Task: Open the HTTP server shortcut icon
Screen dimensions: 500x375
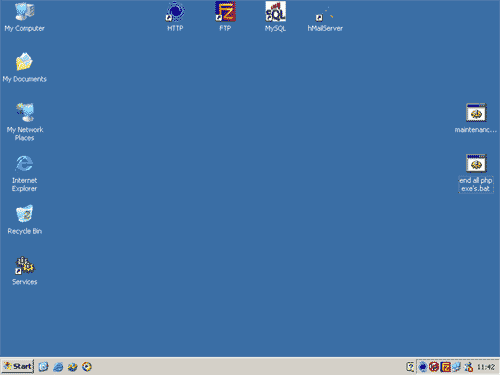Action: (175, 12)
